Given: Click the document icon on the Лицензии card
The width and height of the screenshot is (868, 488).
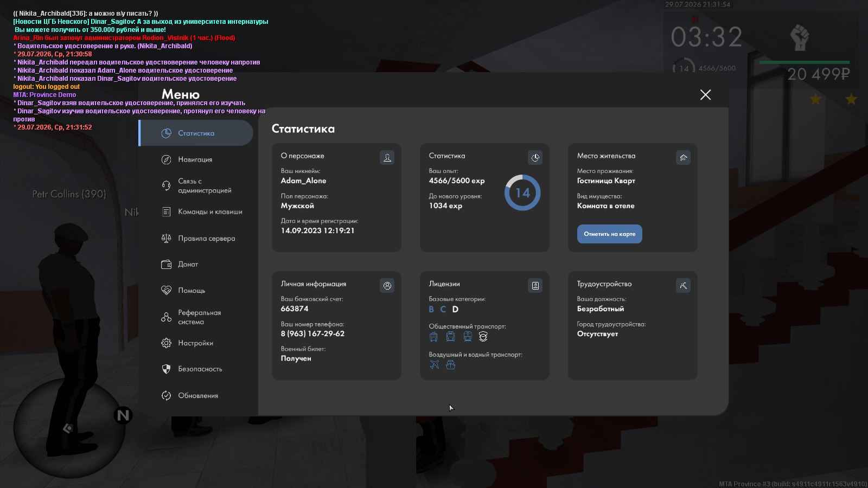Looking at the screenshot, I should [535, 286].
